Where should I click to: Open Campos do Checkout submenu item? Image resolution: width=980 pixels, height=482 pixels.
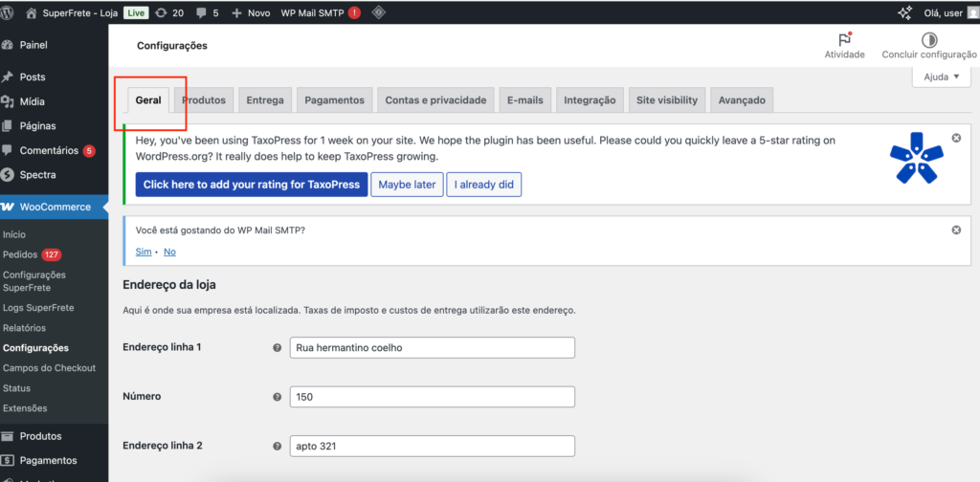50,368
